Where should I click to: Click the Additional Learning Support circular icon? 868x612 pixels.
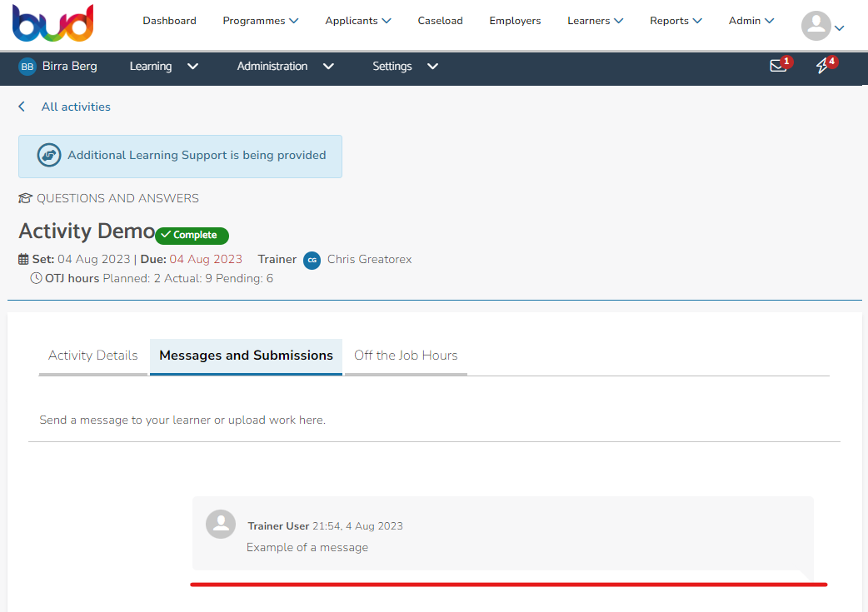point(49,155)
